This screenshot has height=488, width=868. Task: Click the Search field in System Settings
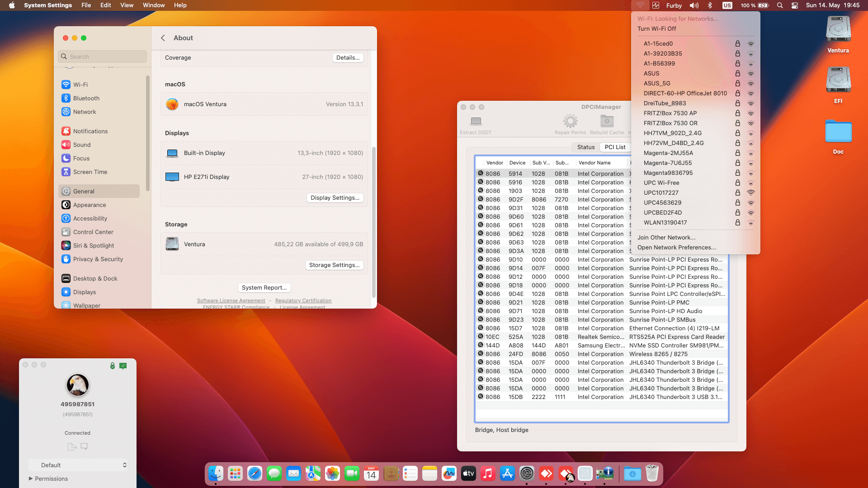coord(103,56)
